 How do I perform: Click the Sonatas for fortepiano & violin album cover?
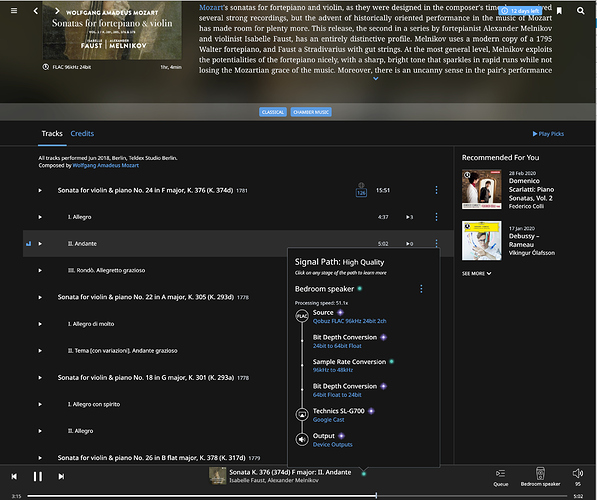(112, 30)
